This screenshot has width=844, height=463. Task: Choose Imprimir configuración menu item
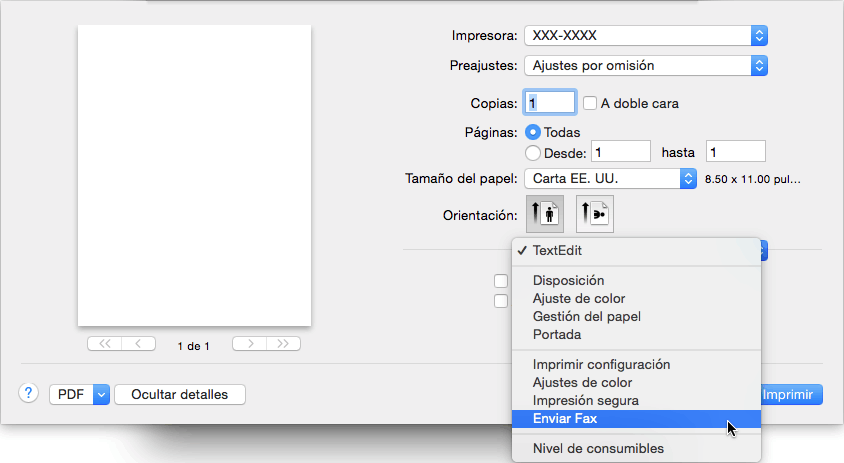[x=636, y=364]
